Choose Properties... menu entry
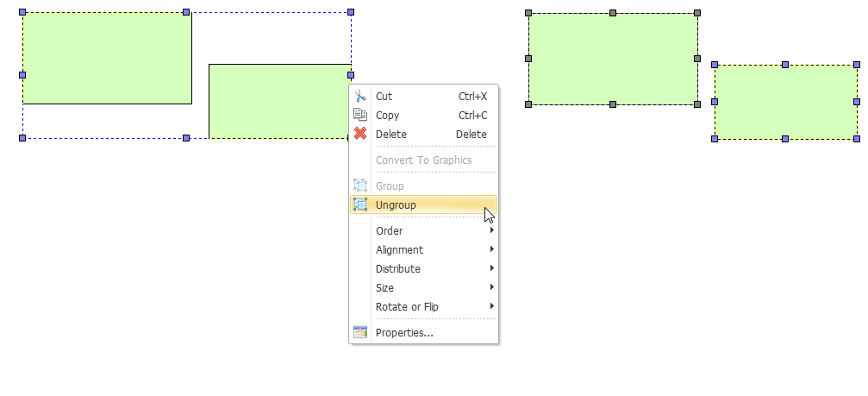The image size is (868, 396). click(x=424, y=332)
